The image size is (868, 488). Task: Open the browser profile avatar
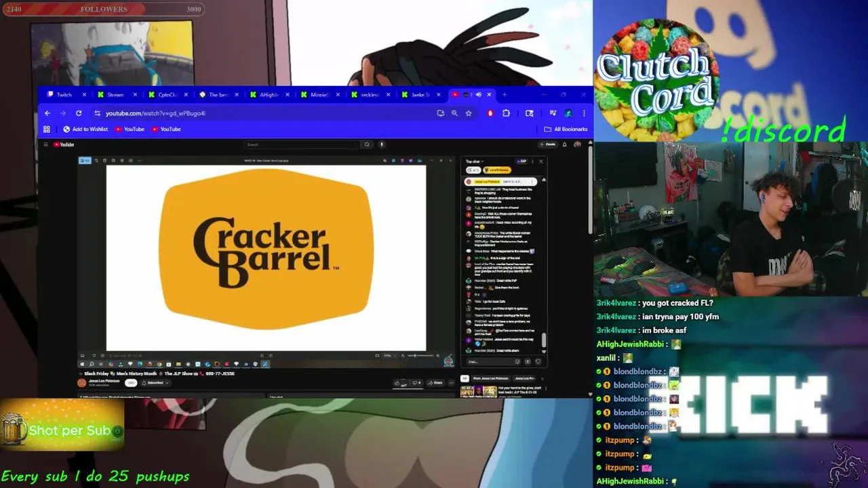568,113
